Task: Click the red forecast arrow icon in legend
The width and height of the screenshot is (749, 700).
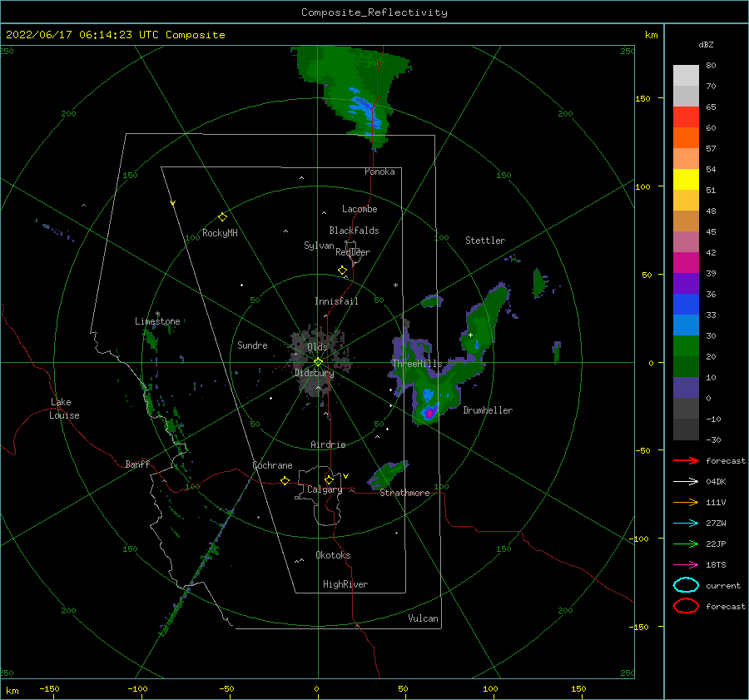Action: [686, 460]
